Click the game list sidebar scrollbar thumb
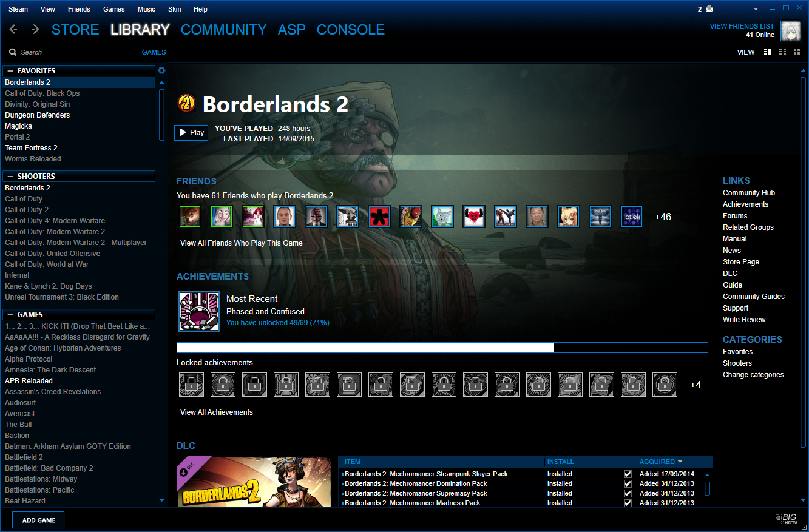The image size is (809, 532). tap(161, 115)
